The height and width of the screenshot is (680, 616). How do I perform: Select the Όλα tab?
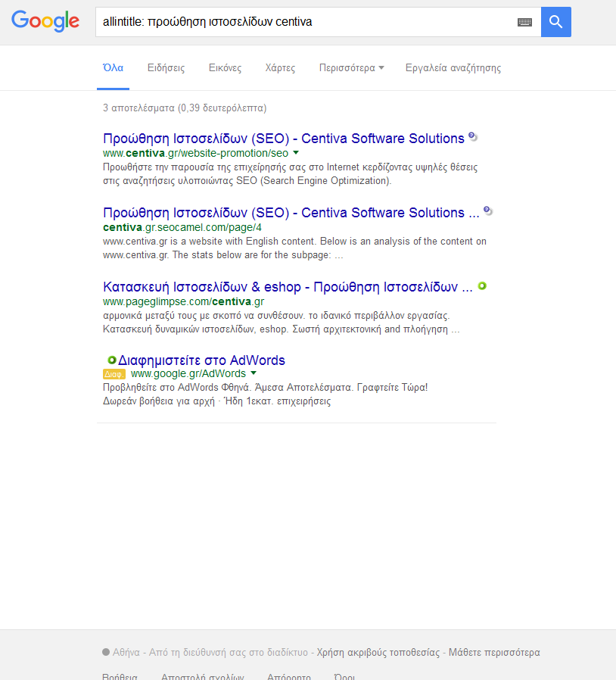(x=114, y=67)
